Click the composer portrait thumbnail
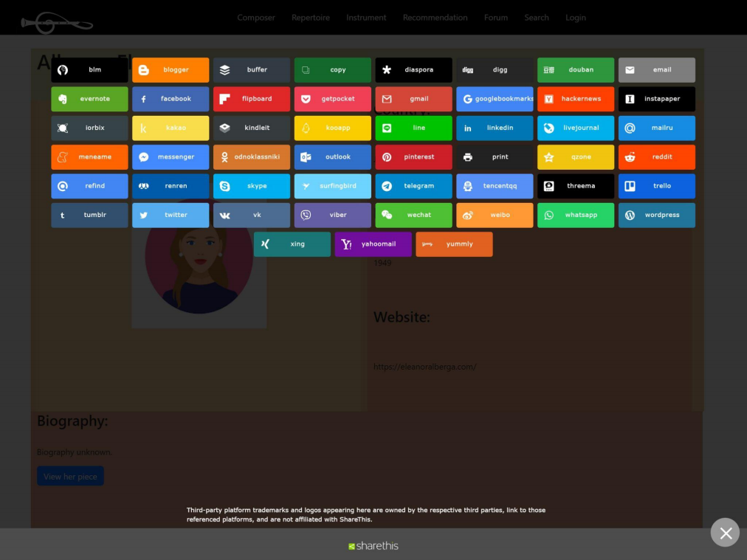The image size is (747, 560). pos(199,280)
